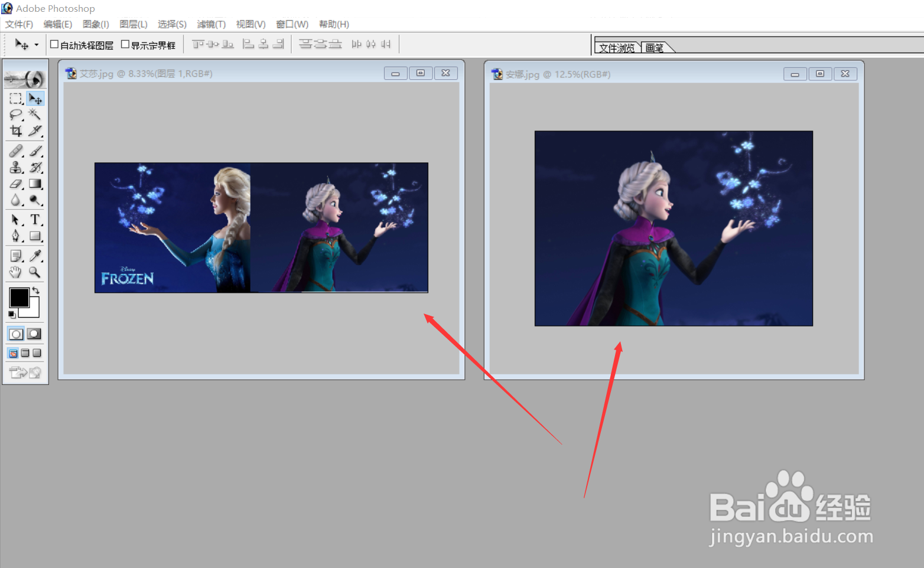
Task: Select the History Brush tool
Action: pyautogui.click(x=35, y=167)
